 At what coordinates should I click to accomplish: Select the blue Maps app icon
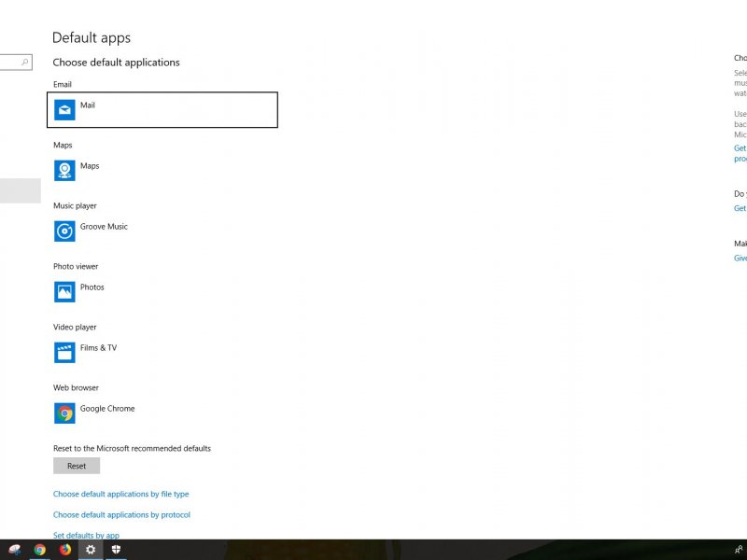coord(64,171)
